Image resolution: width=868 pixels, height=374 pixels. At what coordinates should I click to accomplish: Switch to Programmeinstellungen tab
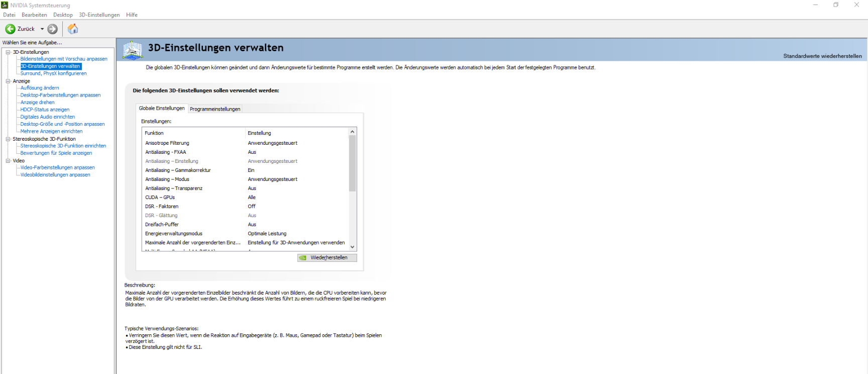point(215,109)
